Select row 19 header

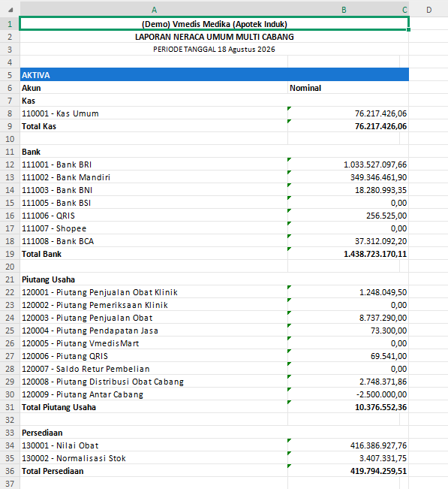10,254
